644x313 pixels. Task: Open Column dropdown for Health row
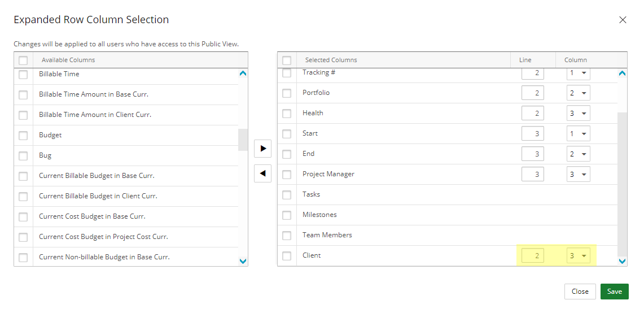pyautogui.click(x=579, y=114)
